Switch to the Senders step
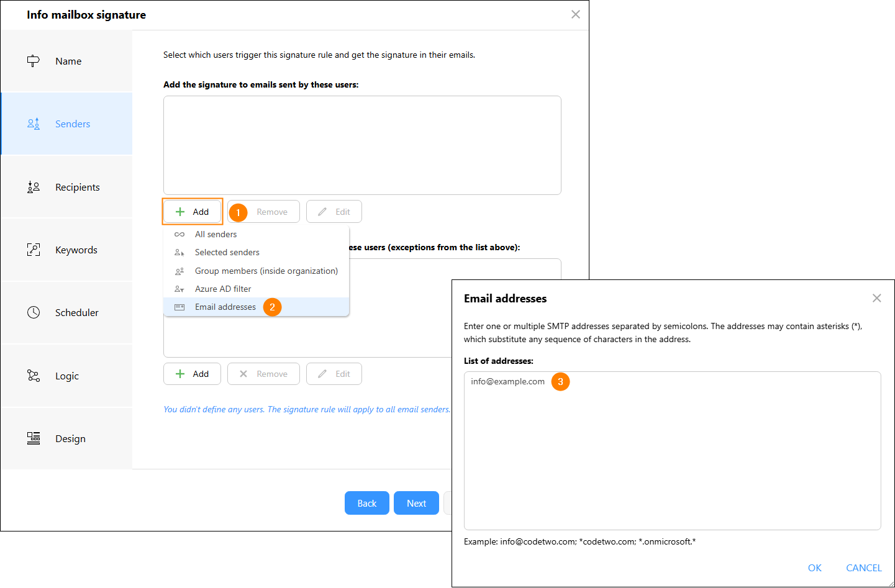The image size is (895, 588). [66, 124]
